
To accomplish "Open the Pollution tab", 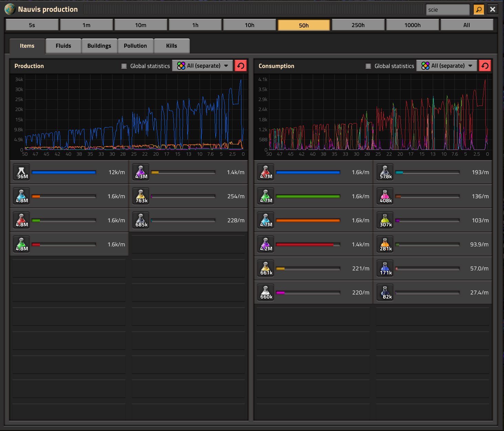I will (x=135, y=46).
